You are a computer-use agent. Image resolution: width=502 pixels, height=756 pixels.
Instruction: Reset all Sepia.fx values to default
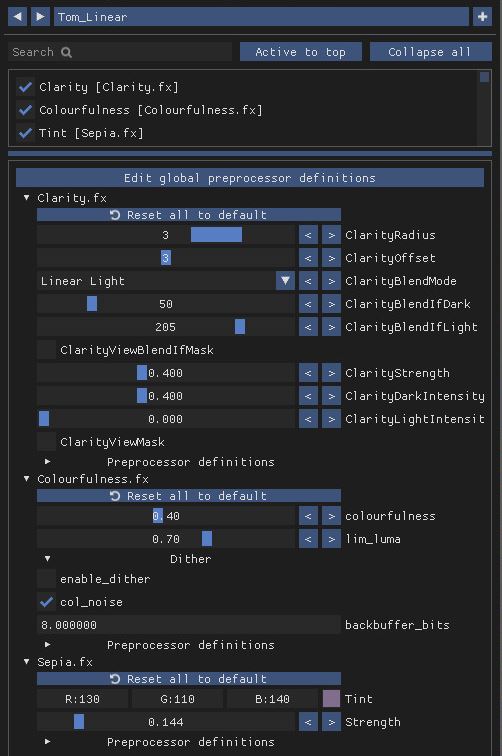[189, 679]
